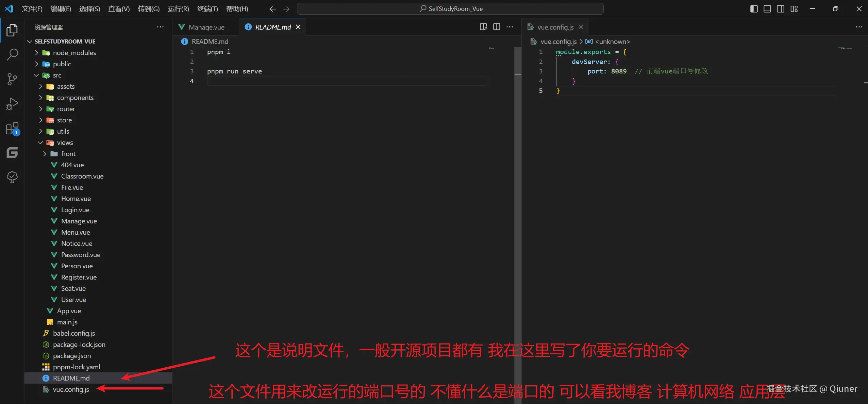Expand the router folder
This screenshot has width=868, height=404.
[x=41, y=109]
